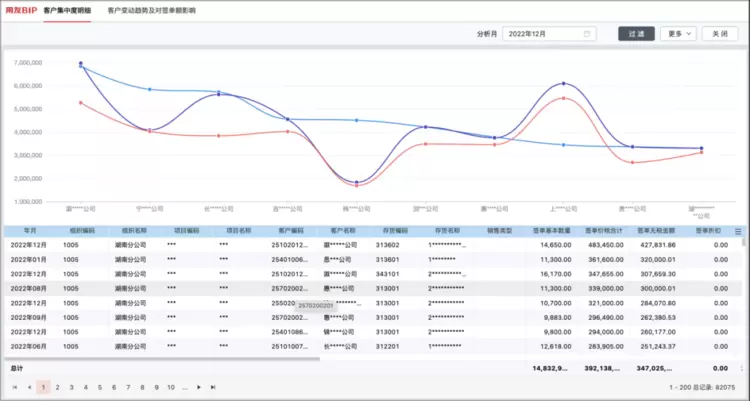
Task: Go to previous page in pagination
Action: (x=29, y=386)
